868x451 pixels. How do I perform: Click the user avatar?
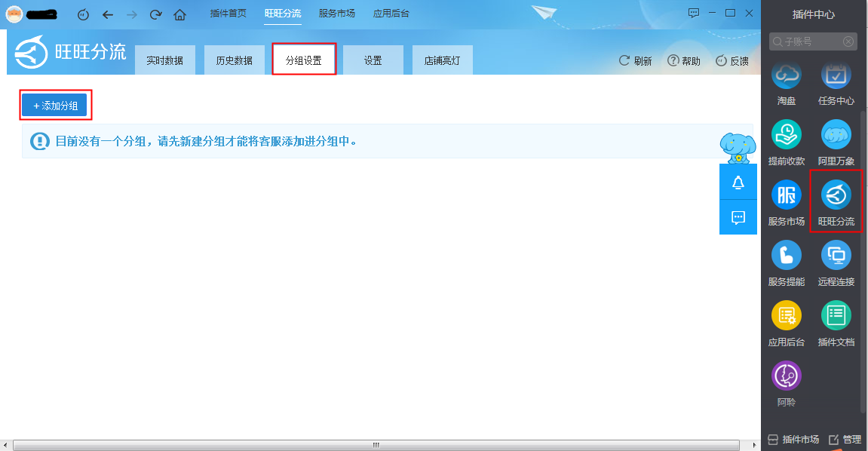pos(14,14)
